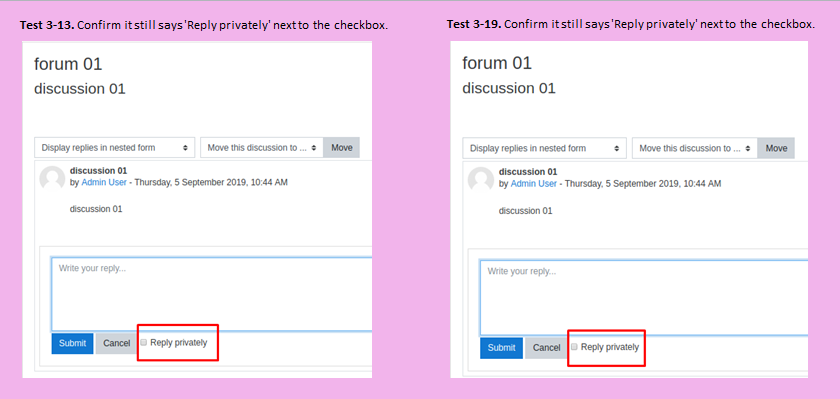Open Admin User profile link in Test 3-13
840x399 pixels.
[104, 182]
